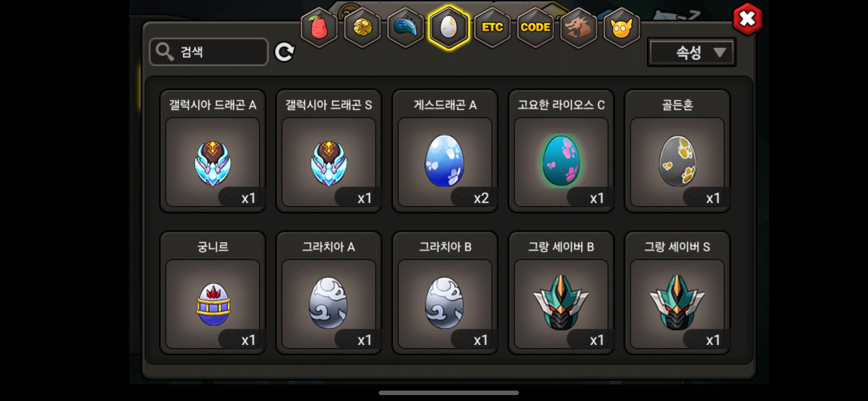
Task: Select the 골든혼 gray gold egg
Action: (677, 151)
